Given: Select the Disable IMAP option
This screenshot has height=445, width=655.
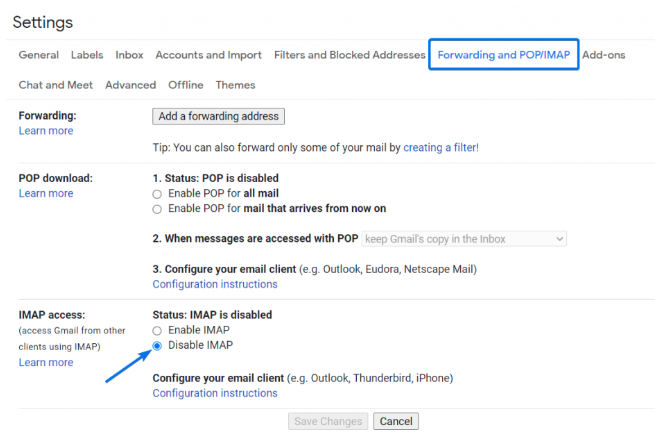Looking at the screenshot, I should pos(157,346).
